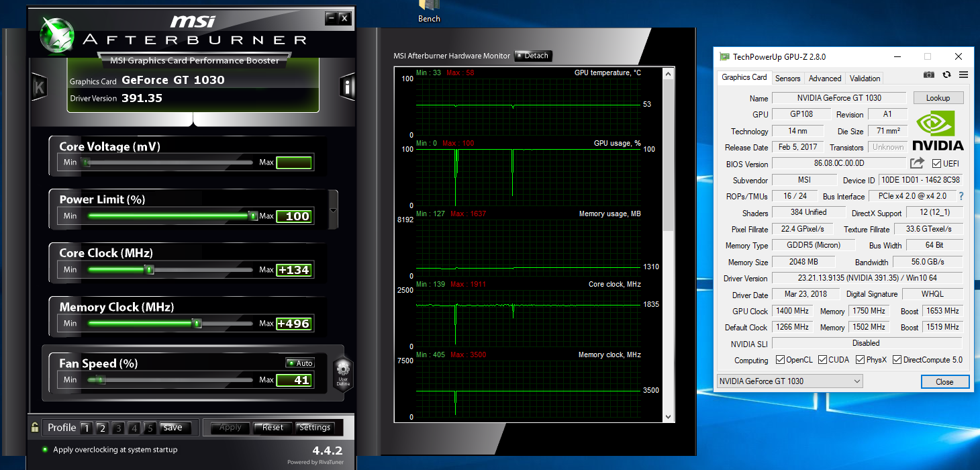Detach the Hardware Monitor window
The image size is (980, 470).
coord(534,56)
